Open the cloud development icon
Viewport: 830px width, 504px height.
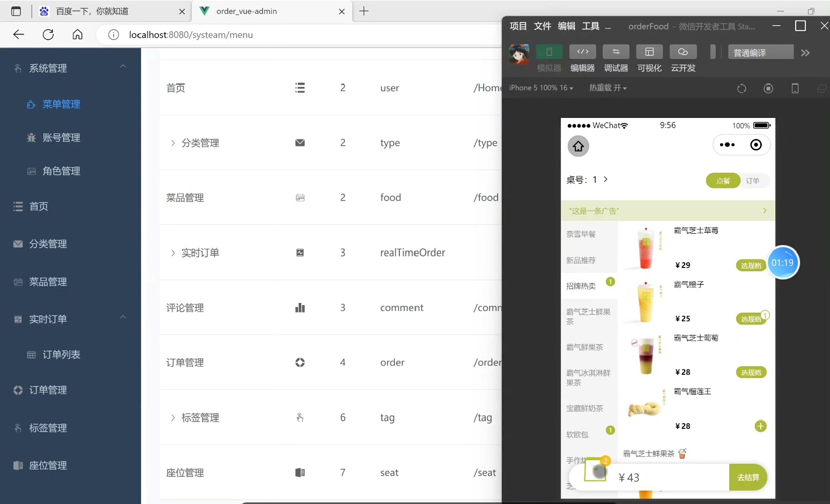(683, 52)
